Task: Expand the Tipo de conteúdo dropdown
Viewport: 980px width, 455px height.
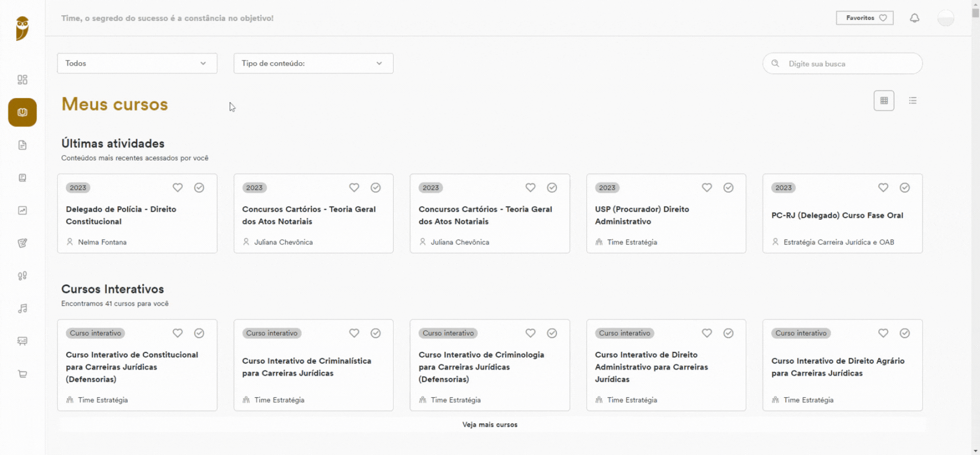Action: (313, 63)
